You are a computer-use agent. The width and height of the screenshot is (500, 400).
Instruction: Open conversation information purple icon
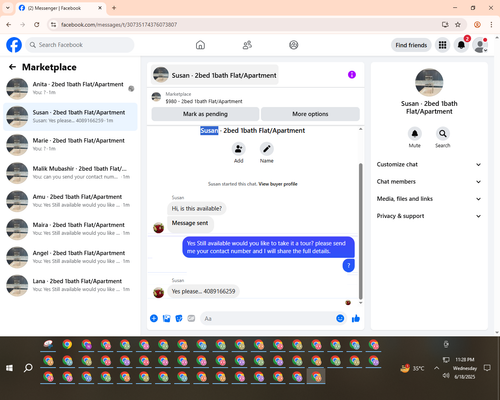pos(352,75)
